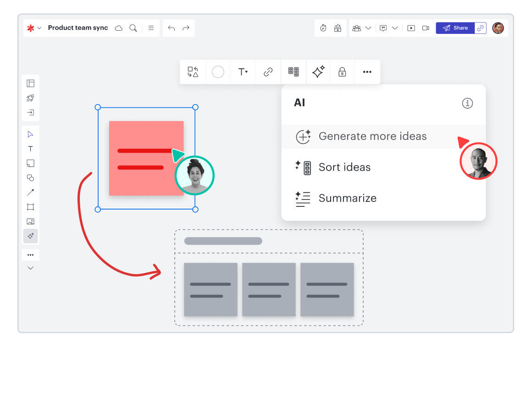
Task: Select the sticky note tool in sidebar
Action: (x=30, y=163)
